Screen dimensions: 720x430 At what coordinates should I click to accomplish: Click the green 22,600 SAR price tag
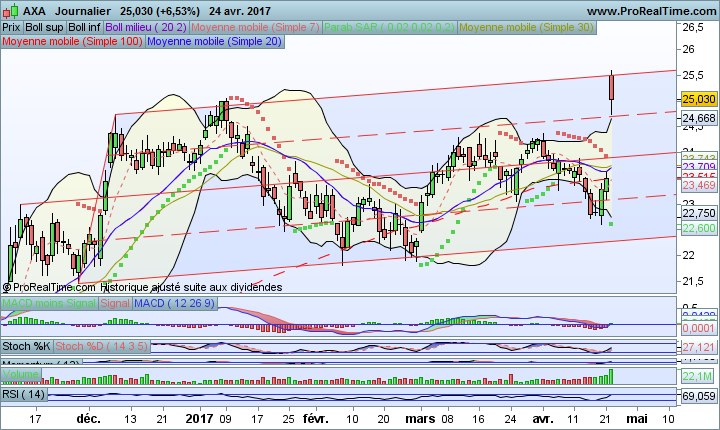[699, 228]
